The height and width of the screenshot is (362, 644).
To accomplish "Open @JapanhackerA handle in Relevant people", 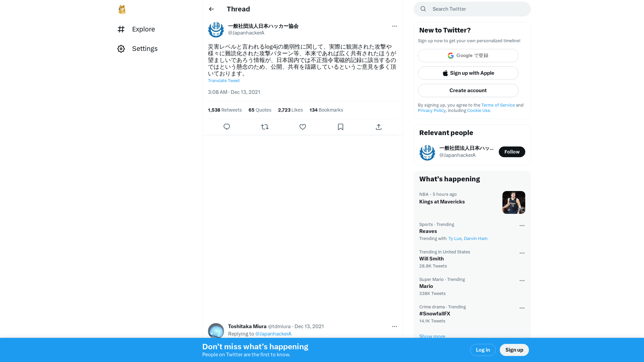I will tap(458, 155).
